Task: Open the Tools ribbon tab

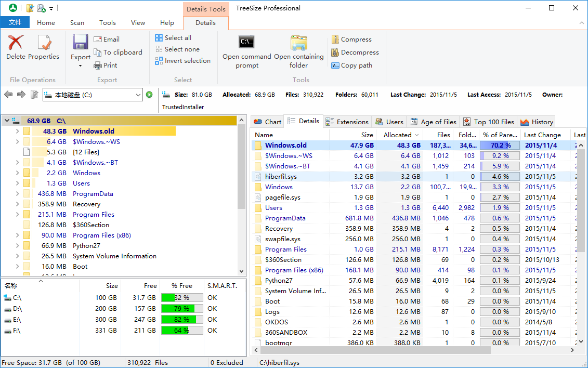Action: point(107,22)
